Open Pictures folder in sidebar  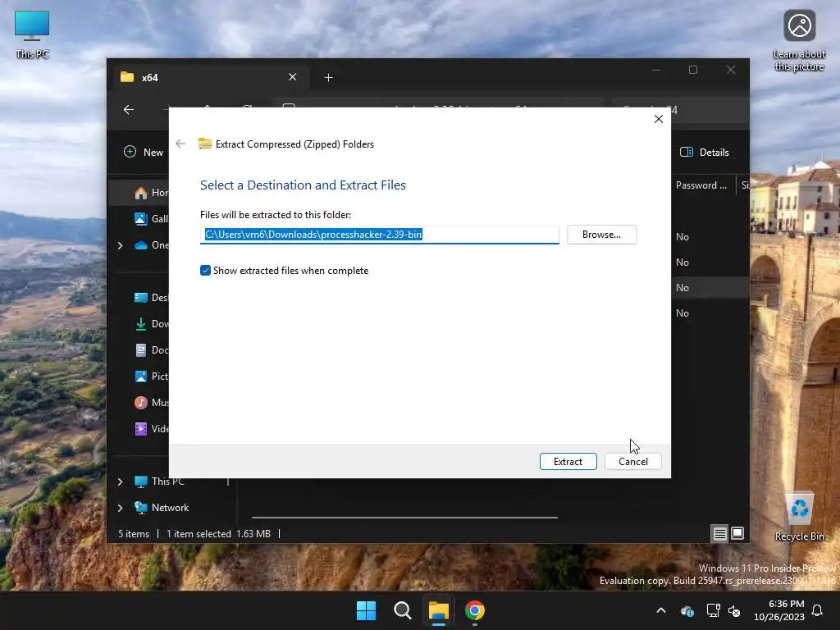click(x=152, y=376)
